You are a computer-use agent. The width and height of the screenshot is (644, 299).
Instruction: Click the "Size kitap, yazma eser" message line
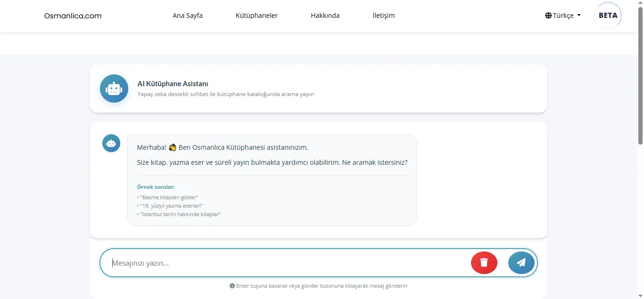tap(272, 162)
